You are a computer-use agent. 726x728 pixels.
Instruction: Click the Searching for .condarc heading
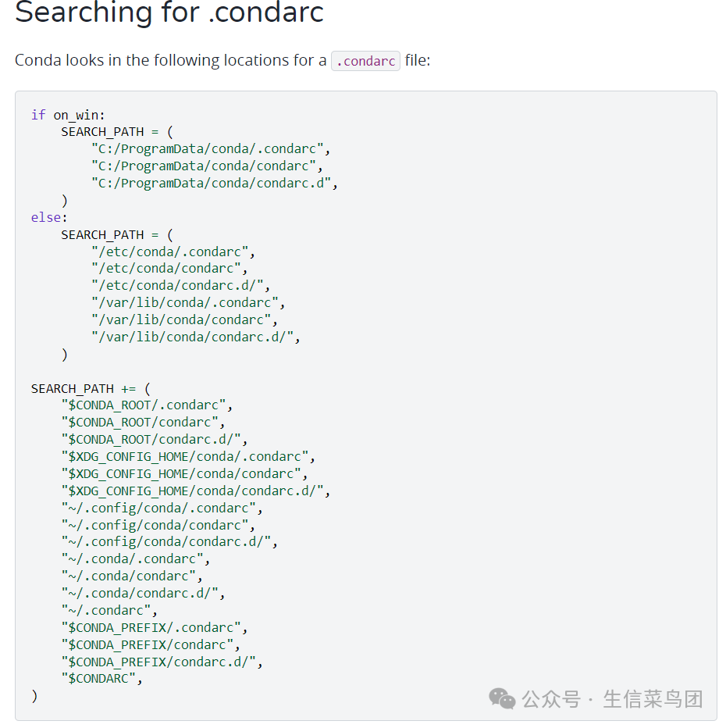[x=169, y=12]
